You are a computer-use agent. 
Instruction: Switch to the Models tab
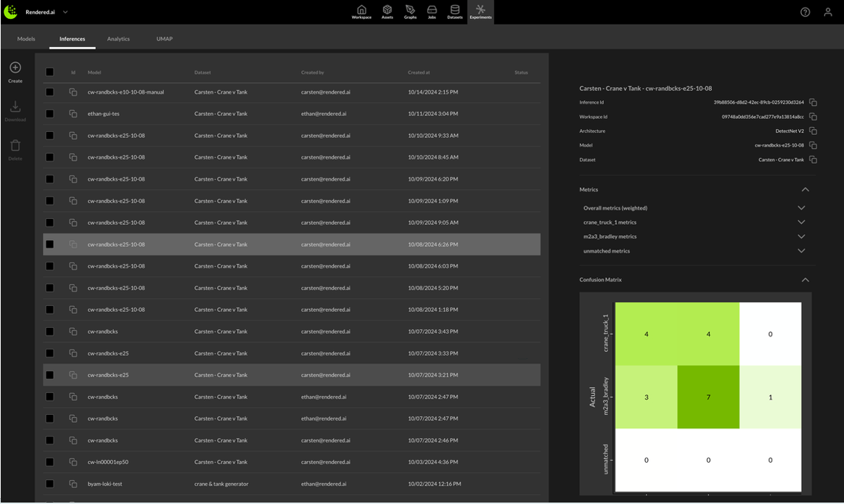(26, 38)
